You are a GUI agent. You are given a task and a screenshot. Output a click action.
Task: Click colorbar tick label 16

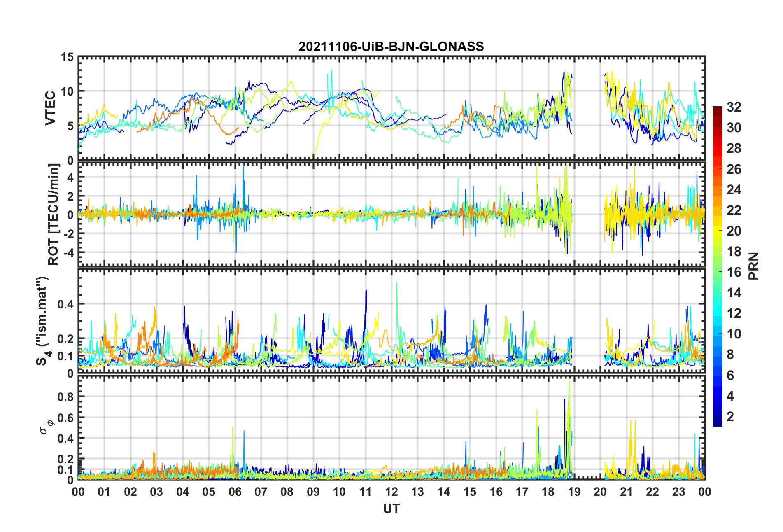pyautogui.click(x=734, y=272)
